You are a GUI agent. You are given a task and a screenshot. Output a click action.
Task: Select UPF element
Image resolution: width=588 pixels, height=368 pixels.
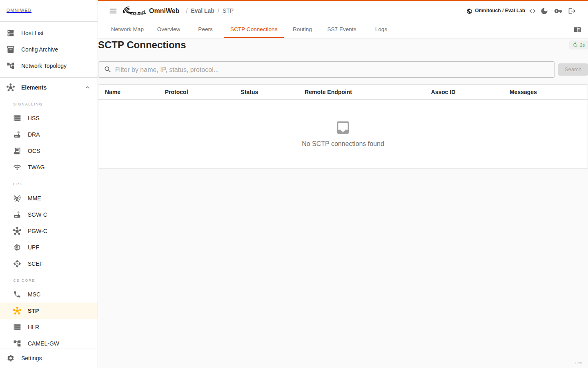(49, 247)
